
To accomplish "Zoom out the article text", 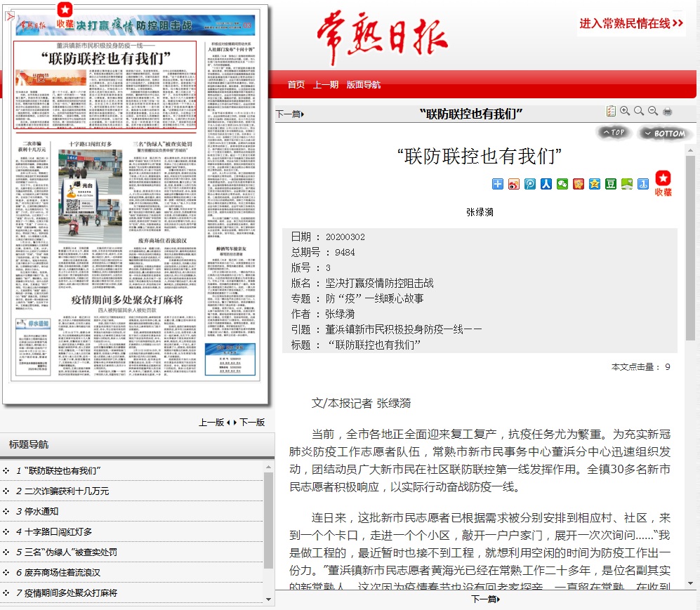I will (x=653, y=111).
